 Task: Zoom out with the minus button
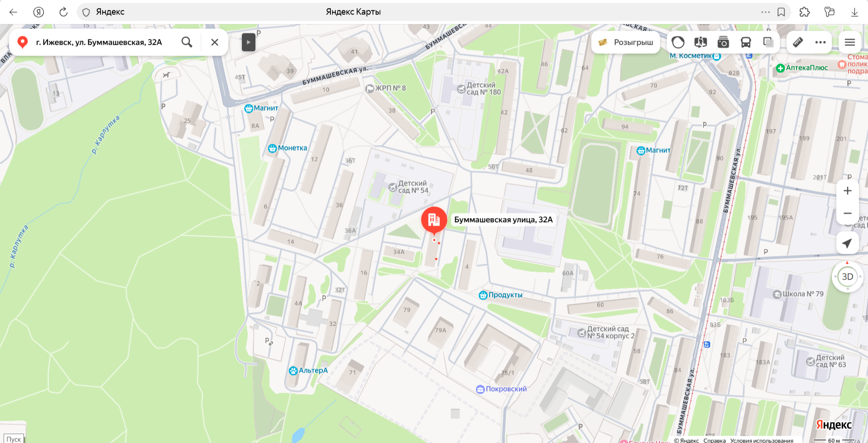(x=848, y=213)
